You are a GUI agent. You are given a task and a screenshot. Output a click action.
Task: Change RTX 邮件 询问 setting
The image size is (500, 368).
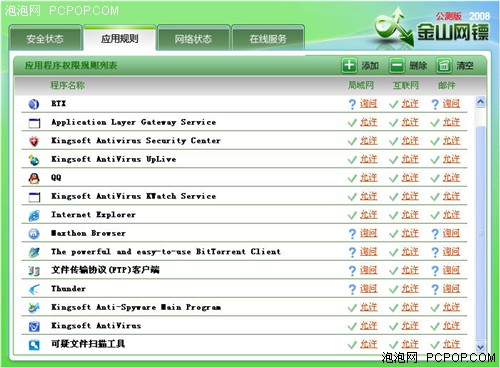coord(451,104)
